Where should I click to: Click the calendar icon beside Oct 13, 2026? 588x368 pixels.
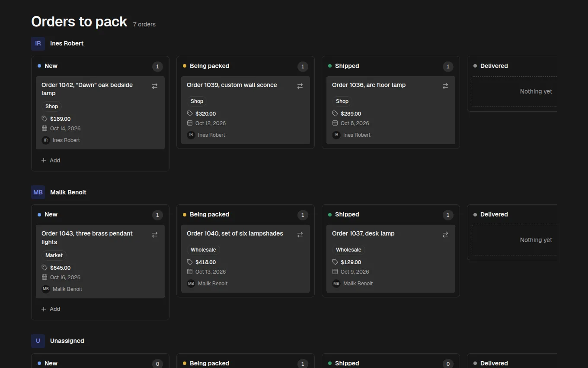[190, 271]
